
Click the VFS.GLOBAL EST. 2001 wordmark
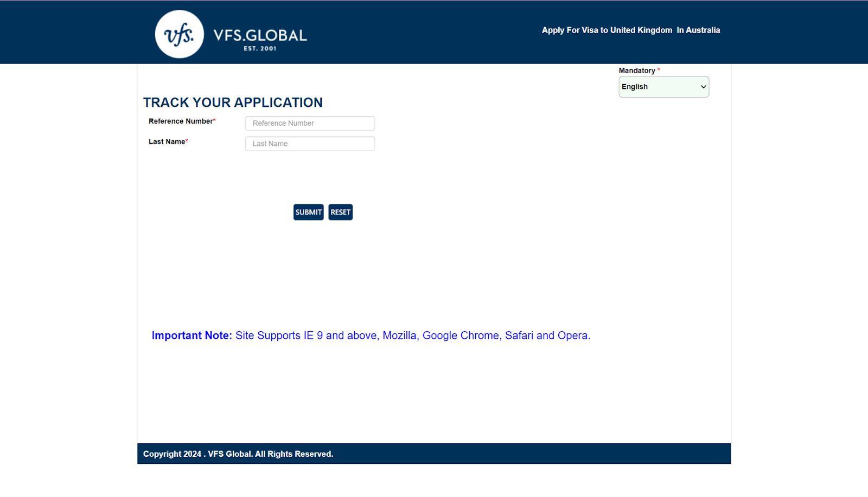click(x=260, y=40)
